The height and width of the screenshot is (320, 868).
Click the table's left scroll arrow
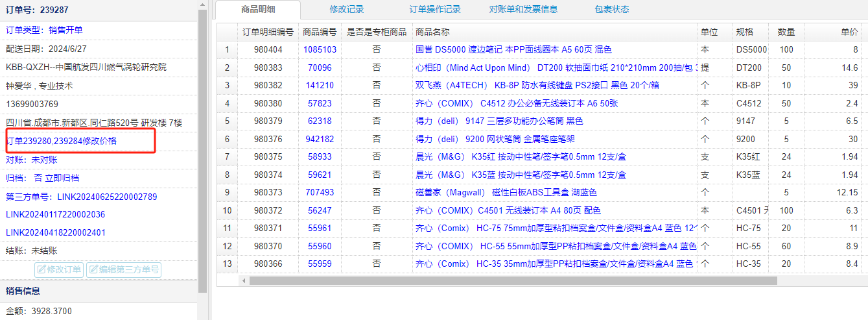tap(244, 280)
